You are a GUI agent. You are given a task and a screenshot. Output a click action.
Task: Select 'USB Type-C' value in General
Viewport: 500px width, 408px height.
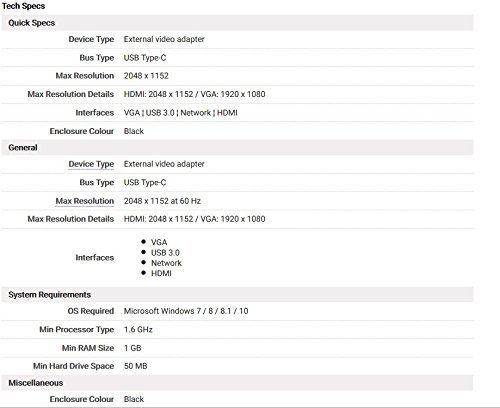(145, 182)
